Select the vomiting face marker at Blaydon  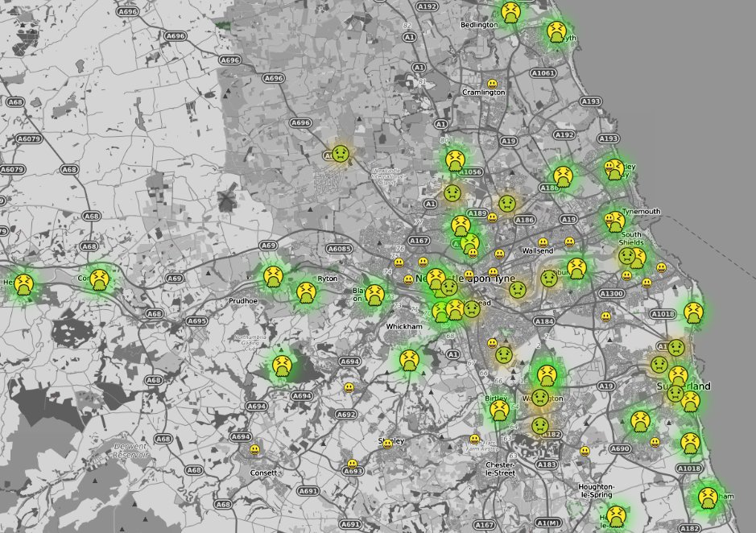click(374, 295)
